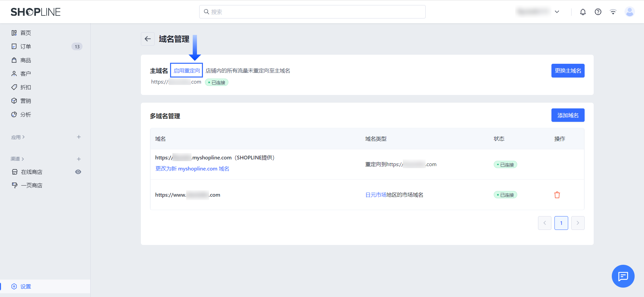Click the 更换主域名 button
644x297 pixels.
(x=568, y=71)
